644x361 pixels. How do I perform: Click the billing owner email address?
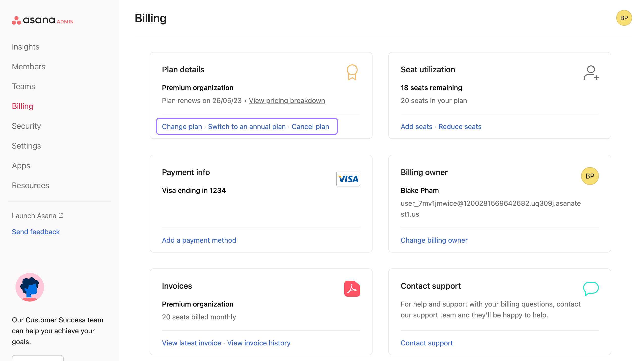[x=490, y=209]
